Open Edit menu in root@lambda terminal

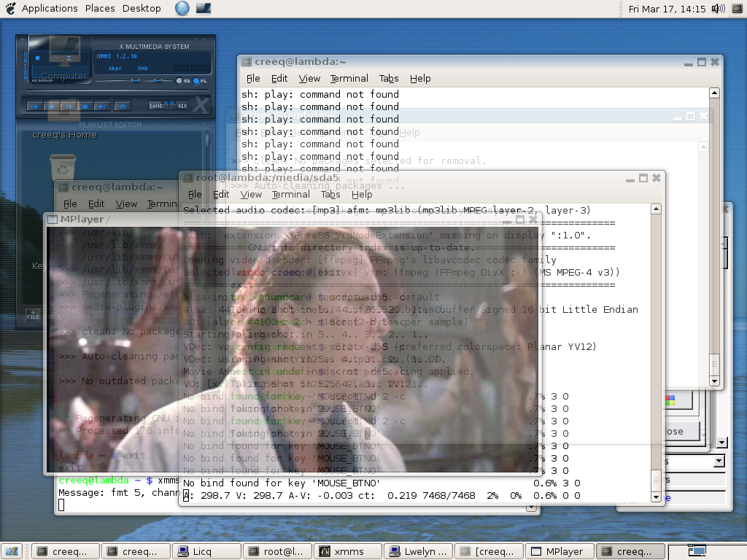pyautogui.click(x=220, y=194)
